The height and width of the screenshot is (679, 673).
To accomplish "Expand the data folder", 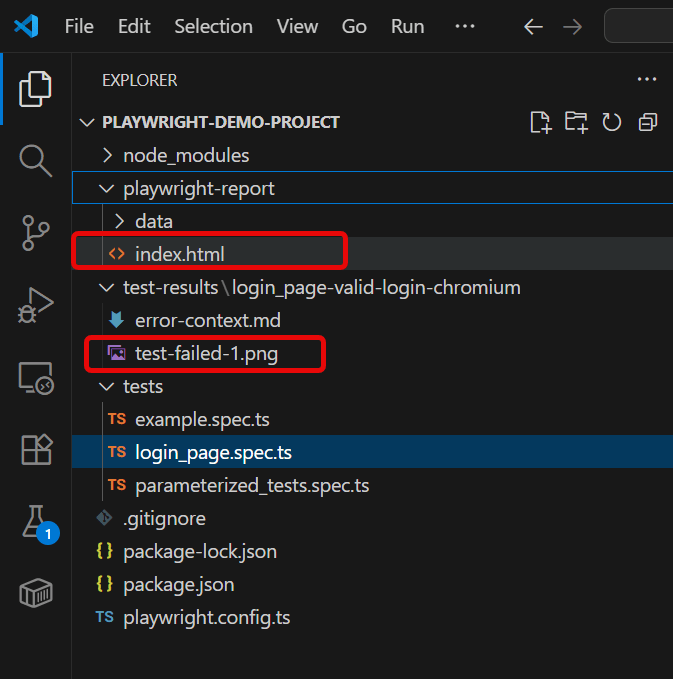I will [x=153, y=221].
